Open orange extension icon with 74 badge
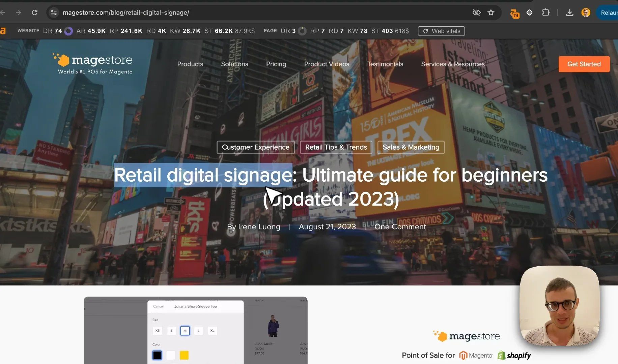 pyautogui.click(x=514, y=13)
